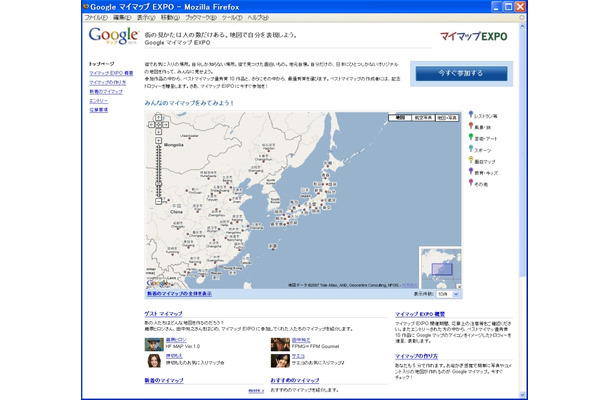Viewport: 610px width, 400px height.
Task: Open the エントリー sidebar link
Action: (x=98, y=101)
